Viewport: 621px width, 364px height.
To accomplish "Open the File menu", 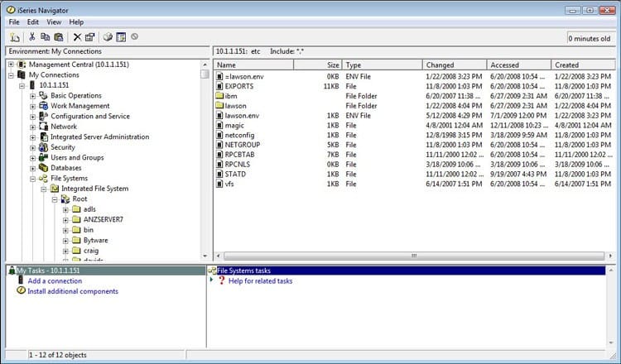I will click(14, 22).
